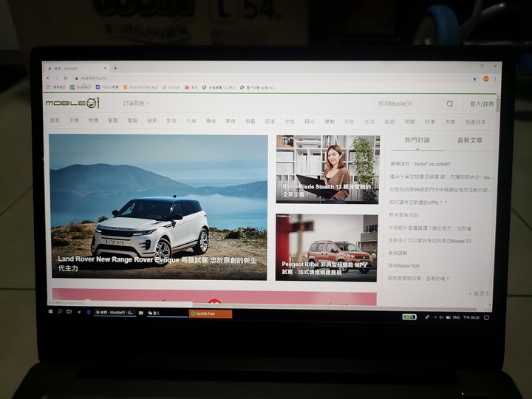Open the 車禍調解 thread

398,253
